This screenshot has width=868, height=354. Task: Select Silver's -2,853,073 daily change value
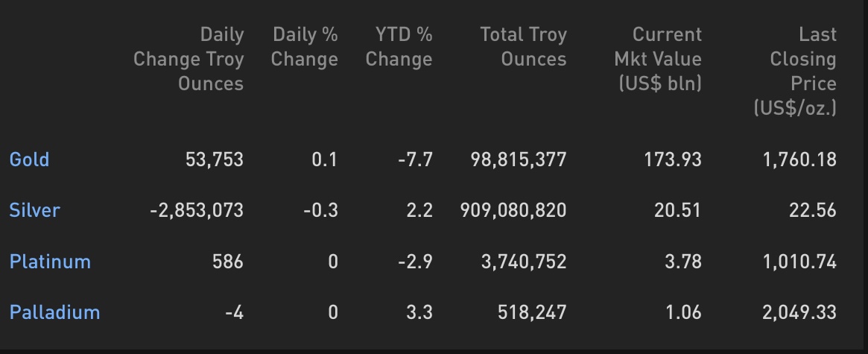click(x=197, y=210)
